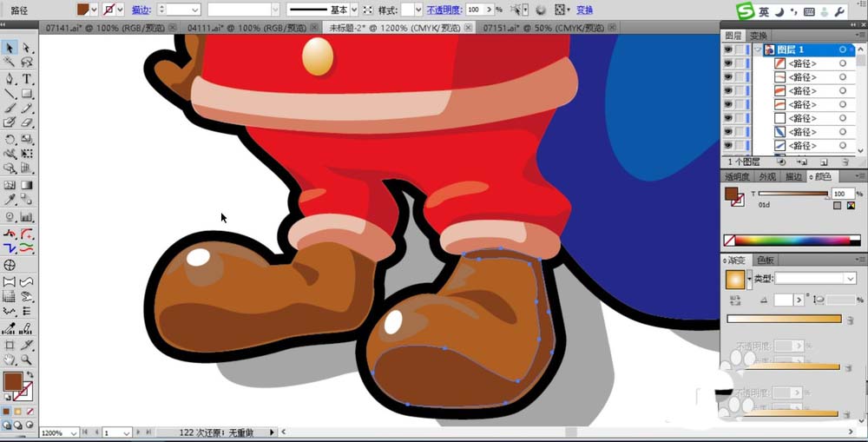Set toolbox fill mode to None
The height and width of the screenshot is (442, 868).
coord(30,412)
